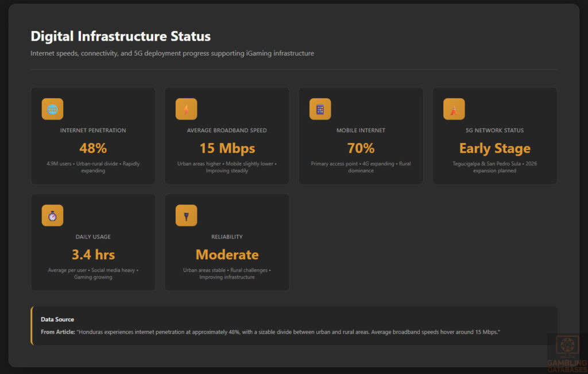
Task: Click the globe icon on Internet Penetration card
Action: click(52, 109)
